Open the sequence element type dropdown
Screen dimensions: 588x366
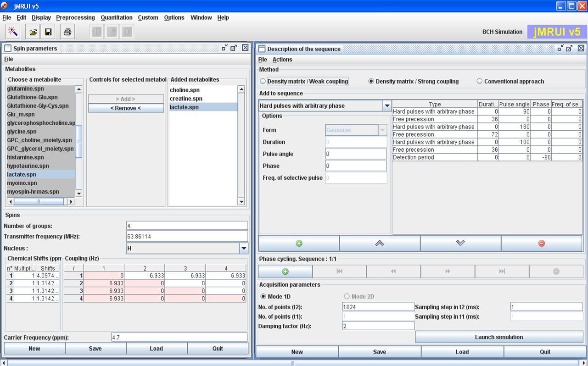[387, 105]
